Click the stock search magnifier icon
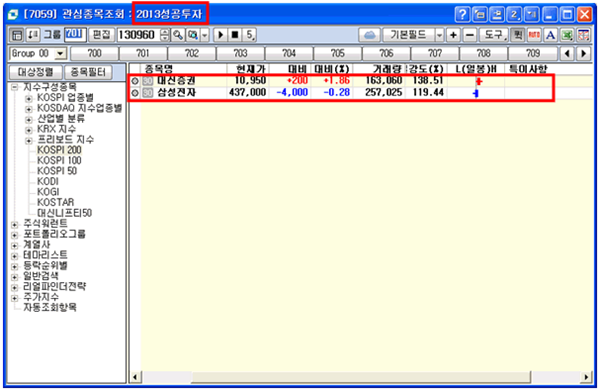This screenshot has width=601, height=392. pos(178,35)
